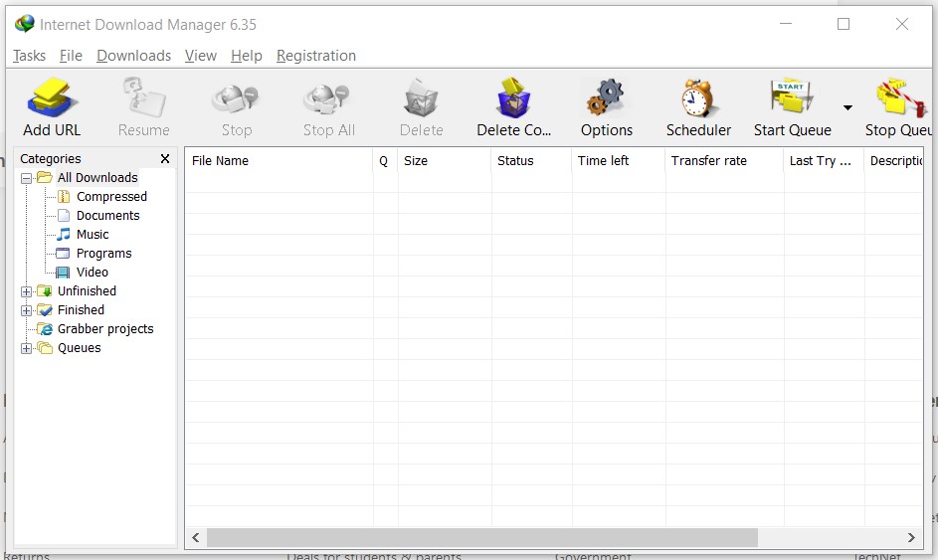Sort by Description column header
This screenshot has height=560, width=938.
coord(893,161)
